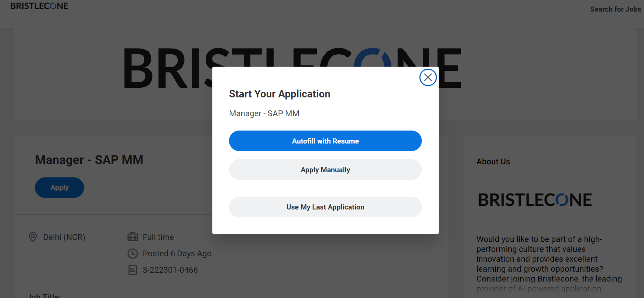Click the About Us description paragraph
Viewport: 644px width, 298px height.
point(549,264)
